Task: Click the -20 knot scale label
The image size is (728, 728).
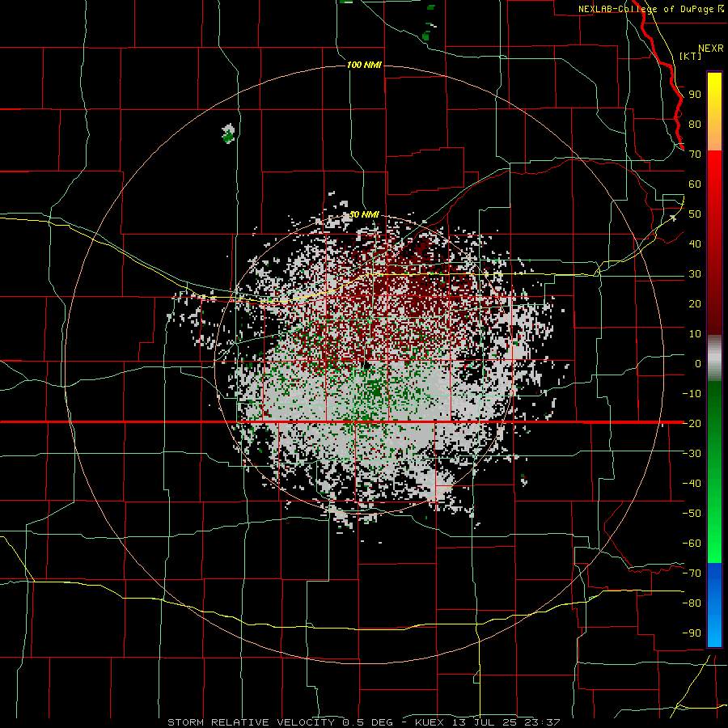Action: [x=692, y=423]
